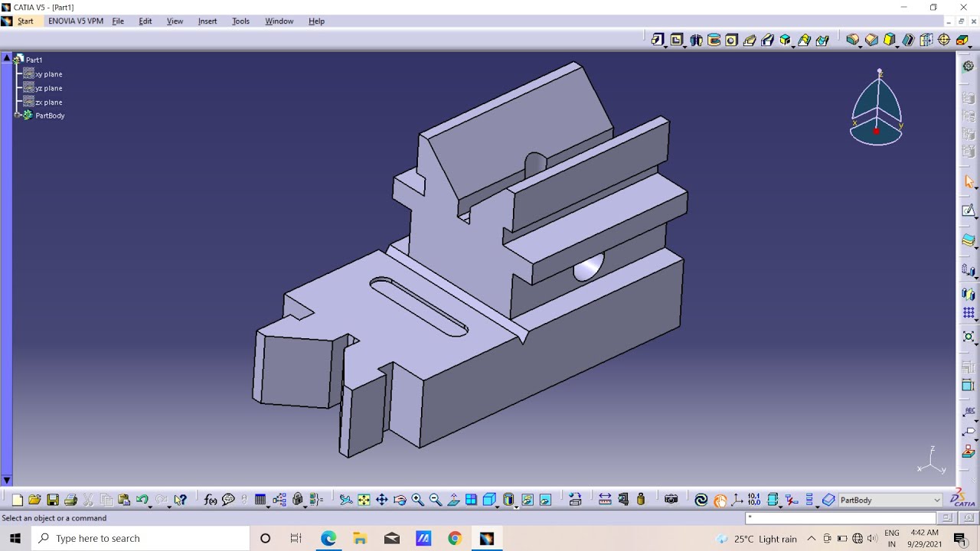Toggle the Multi-View layout icon
The width and height of the screenshot is (980, 551).
471,500
